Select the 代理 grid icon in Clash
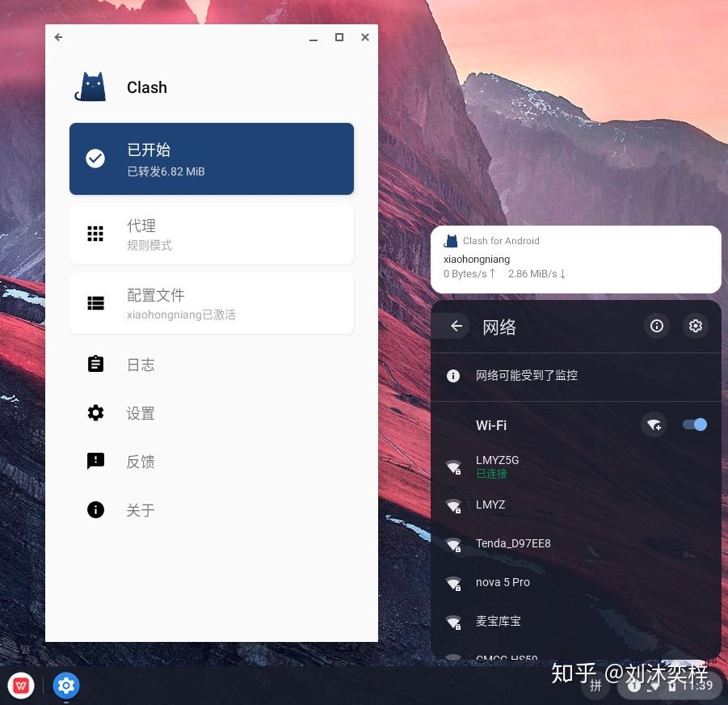This screenshot has width=728, height=705. (x=95, y=234)
